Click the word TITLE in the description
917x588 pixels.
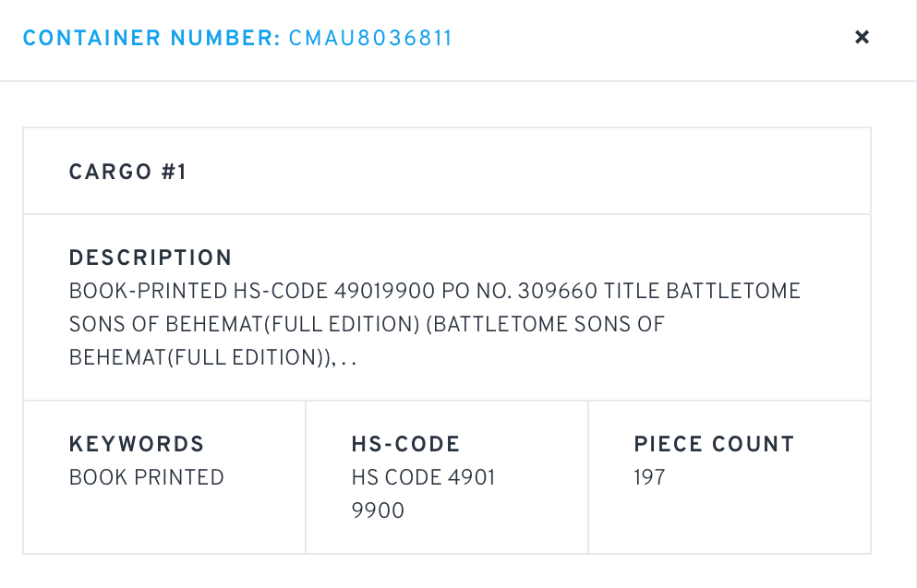(633, 292)
